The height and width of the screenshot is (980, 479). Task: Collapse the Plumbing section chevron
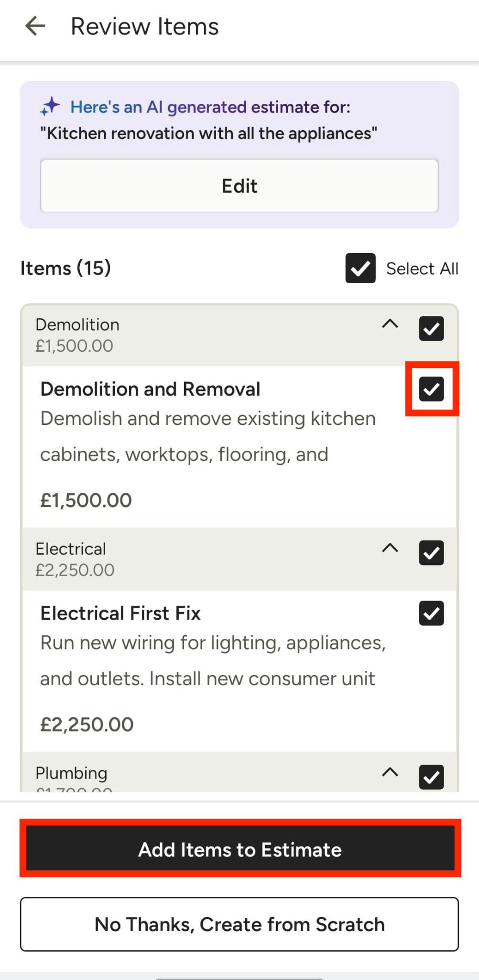[390, 772]
